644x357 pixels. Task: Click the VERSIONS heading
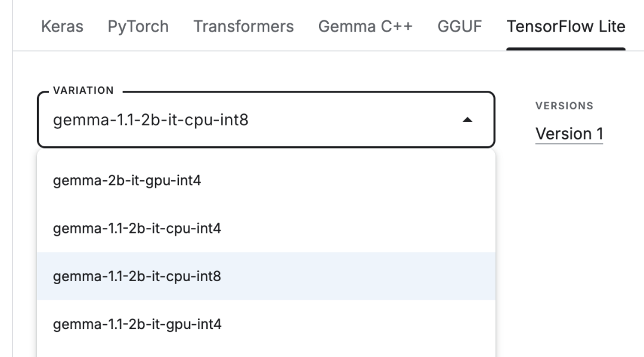(564, 106)
